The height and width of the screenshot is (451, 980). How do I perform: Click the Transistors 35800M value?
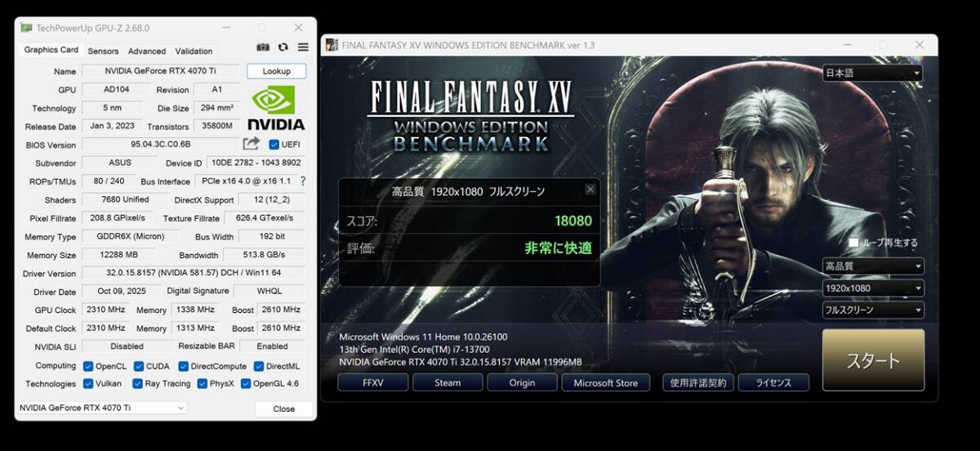(x=216, y=127)
